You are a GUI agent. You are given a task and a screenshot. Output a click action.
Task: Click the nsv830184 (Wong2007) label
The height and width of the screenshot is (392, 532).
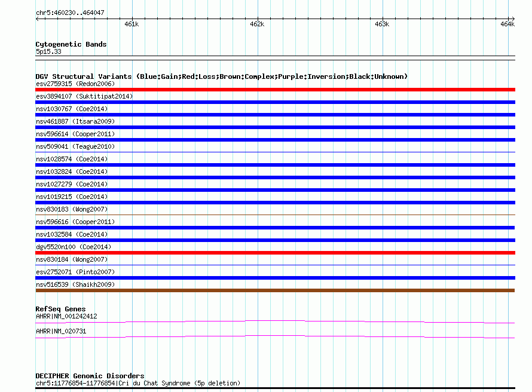coord(72,259)
